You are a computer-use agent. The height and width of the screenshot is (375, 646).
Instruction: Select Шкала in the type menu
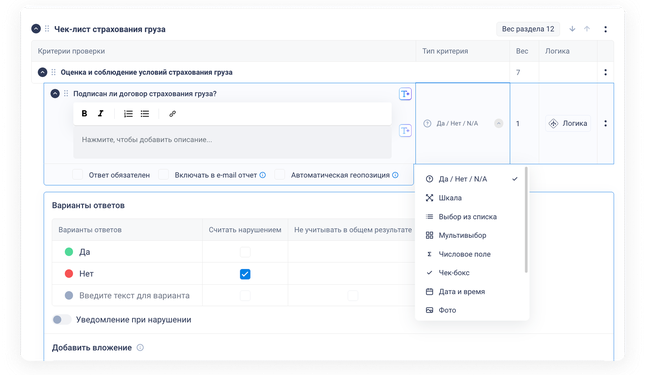[472, 198]
